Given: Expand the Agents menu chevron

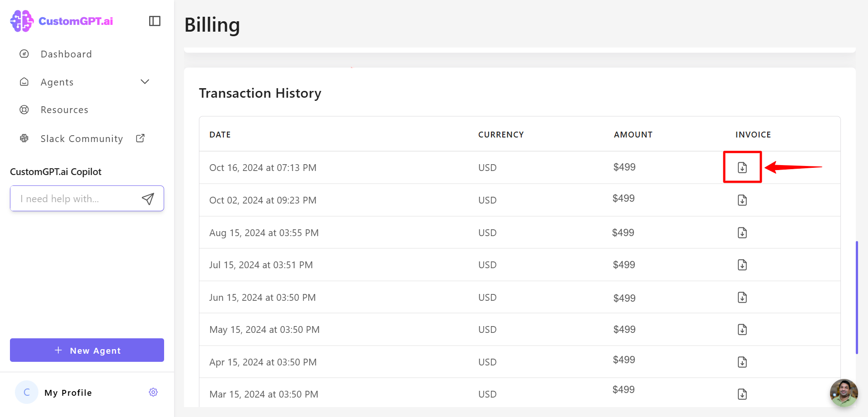Looking at the screenshot, I should [145, 82].
